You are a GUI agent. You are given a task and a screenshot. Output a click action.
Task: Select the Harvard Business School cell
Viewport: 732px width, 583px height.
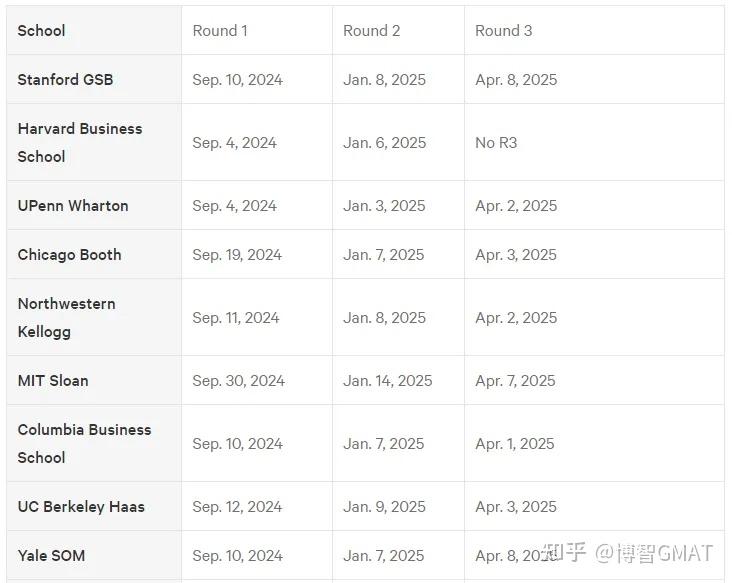(x=79, y=143)
